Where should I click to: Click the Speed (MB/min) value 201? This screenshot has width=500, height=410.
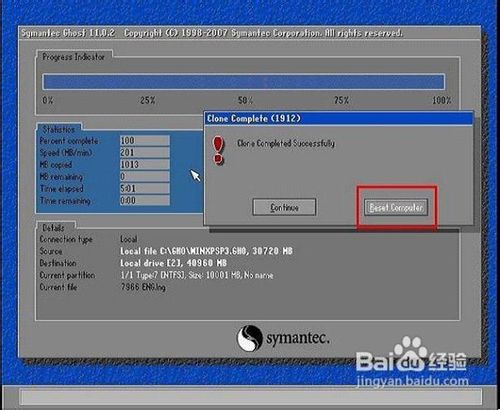pos(145,152)
